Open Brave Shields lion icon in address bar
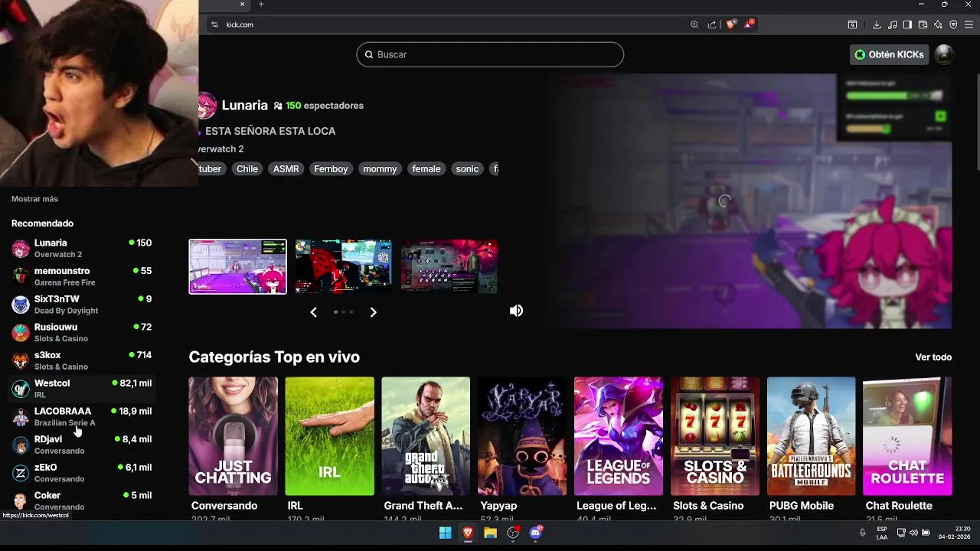The image size is (980, 551). click(x=730, y=24)
